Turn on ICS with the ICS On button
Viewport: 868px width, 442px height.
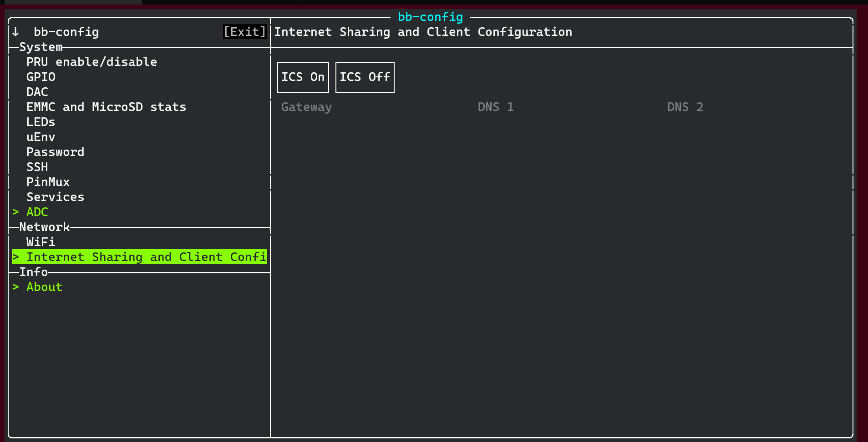click(303, 77)
